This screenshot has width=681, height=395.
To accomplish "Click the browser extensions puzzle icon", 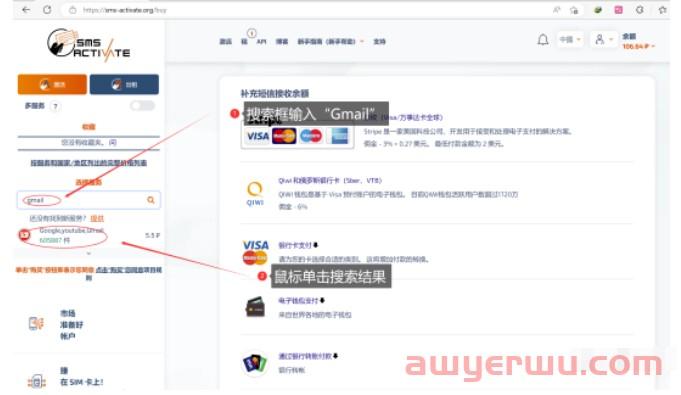I will [640, 10].
